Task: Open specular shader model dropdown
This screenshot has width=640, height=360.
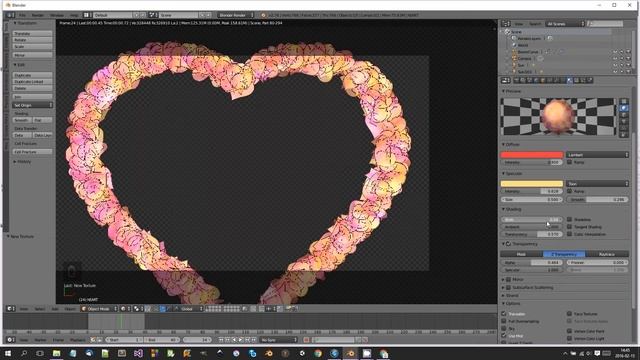Action: pos(597,183)
